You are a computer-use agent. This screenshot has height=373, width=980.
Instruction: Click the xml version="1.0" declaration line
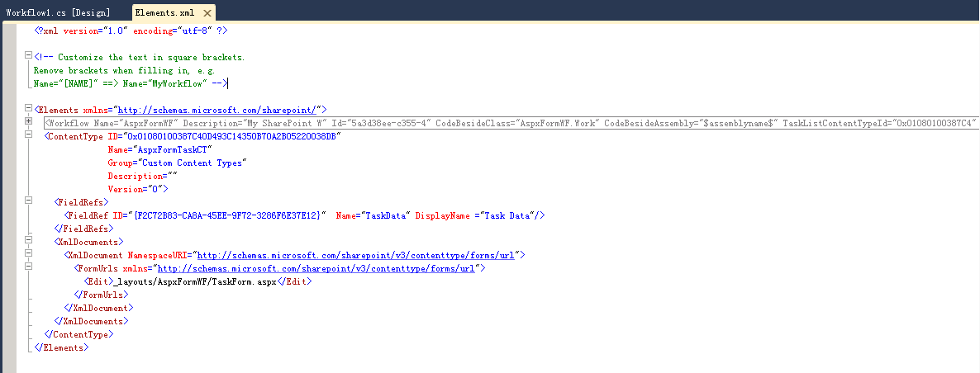pyautogui.click(x=131, y=31)
